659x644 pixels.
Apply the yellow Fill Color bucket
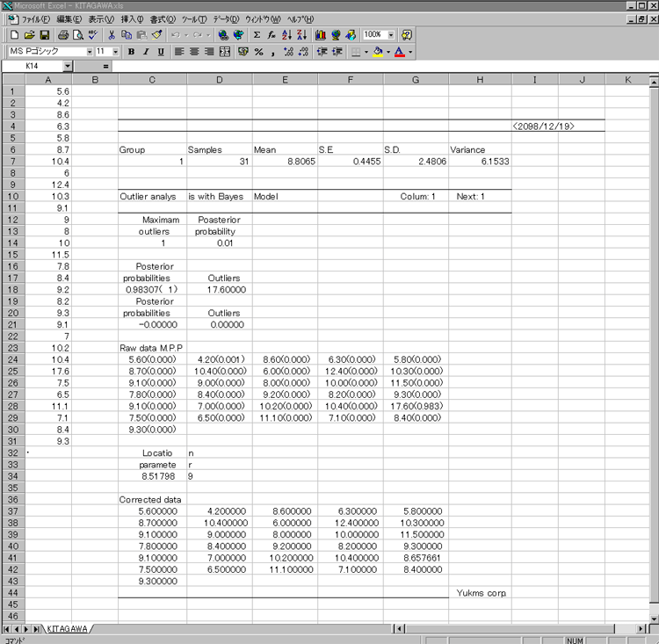[x=378, y=52]
